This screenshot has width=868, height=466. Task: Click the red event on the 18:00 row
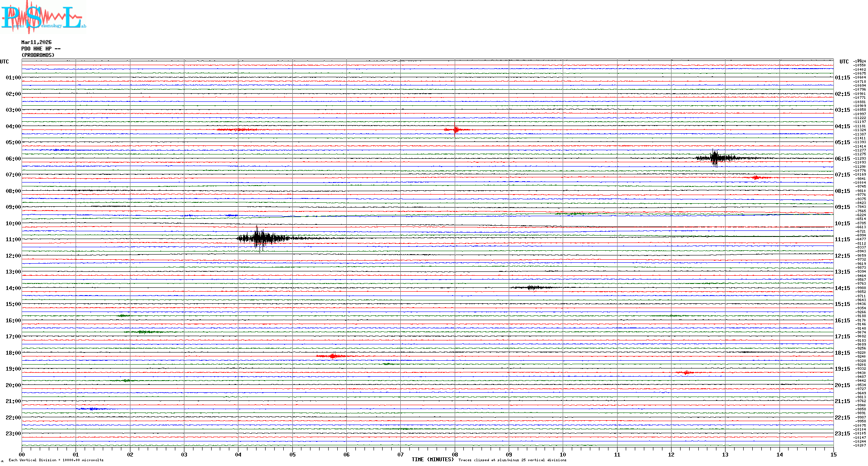[x=333, y=356]
